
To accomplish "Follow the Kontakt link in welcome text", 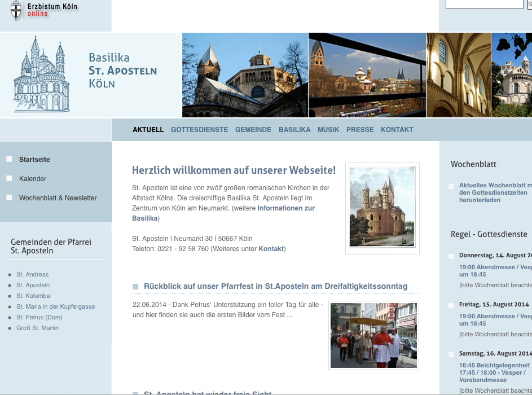I will click(271, 249).
